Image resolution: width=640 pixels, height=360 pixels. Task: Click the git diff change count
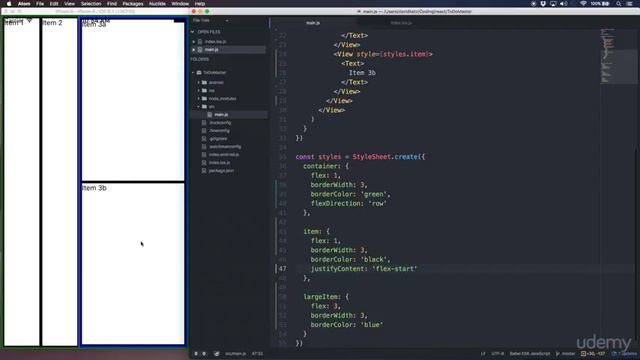pyautogui.click(x=593, y=354)
